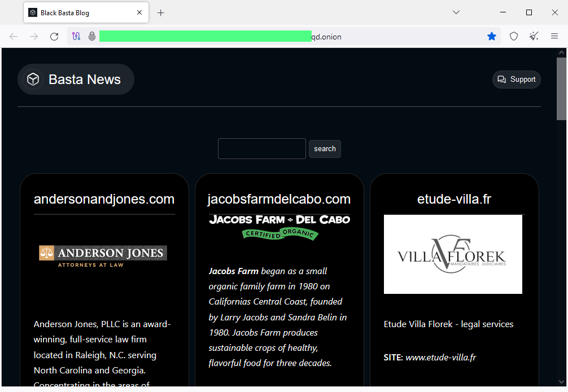Click the scrollbar up arrow
568x392 pixels.
561,52
